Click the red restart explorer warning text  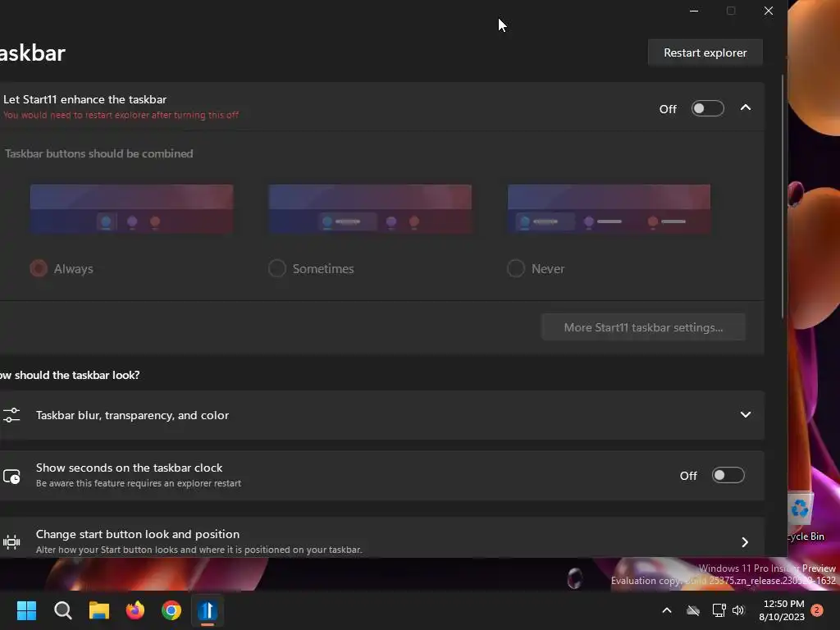(x=121, y=115)
